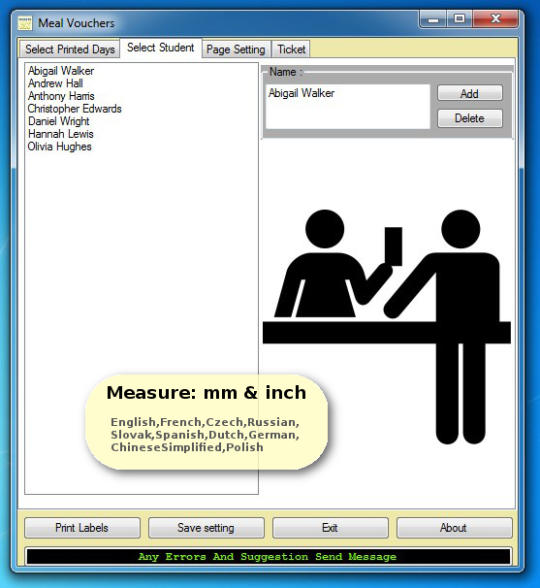
Task: Choose Hannah Lewis in the list
Action: click(x=61, y=134)
